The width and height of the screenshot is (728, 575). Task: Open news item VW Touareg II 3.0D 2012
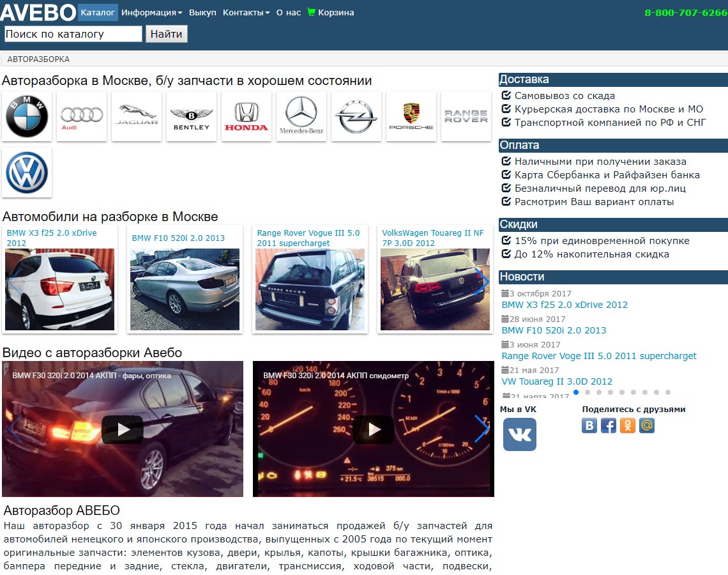557,381
